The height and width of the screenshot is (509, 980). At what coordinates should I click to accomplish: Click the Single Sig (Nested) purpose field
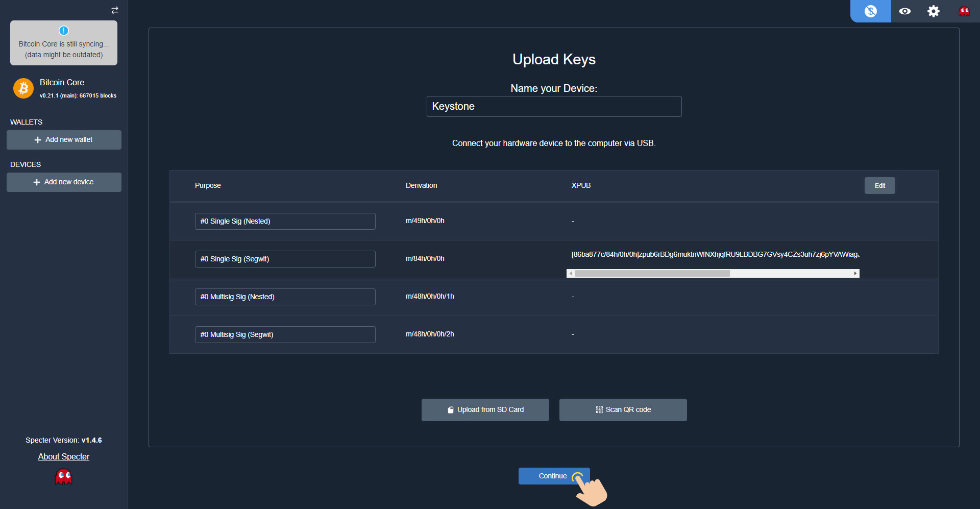click(285, 222)
